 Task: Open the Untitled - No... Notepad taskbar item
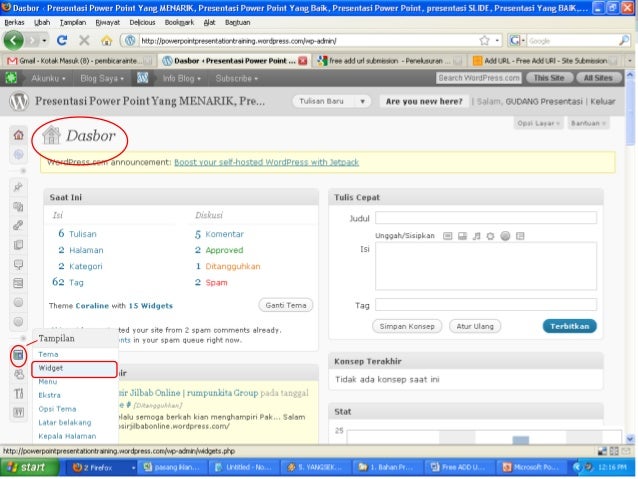(x=243, y=467)
